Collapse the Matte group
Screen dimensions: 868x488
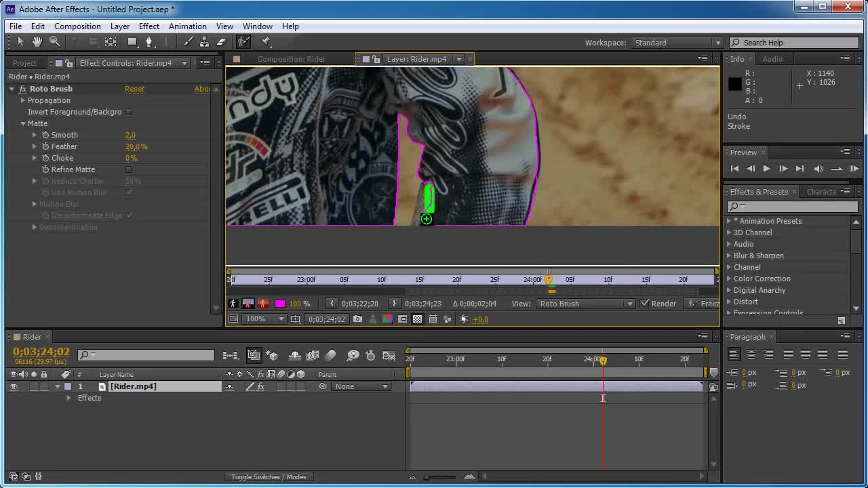coord(22,123)
